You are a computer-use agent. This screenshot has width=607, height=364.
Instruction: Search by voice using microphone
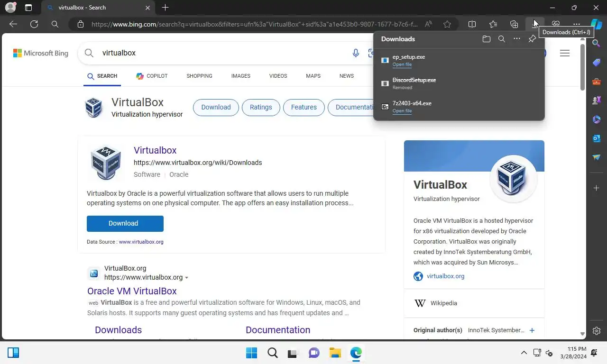[x=356, y=53]
